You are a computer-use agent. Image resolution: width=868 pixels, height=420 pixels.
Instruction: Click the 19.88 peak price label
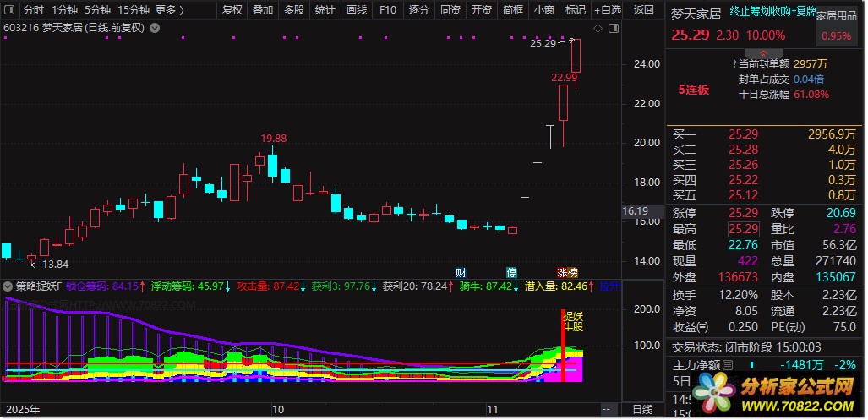tap(275, 138)
